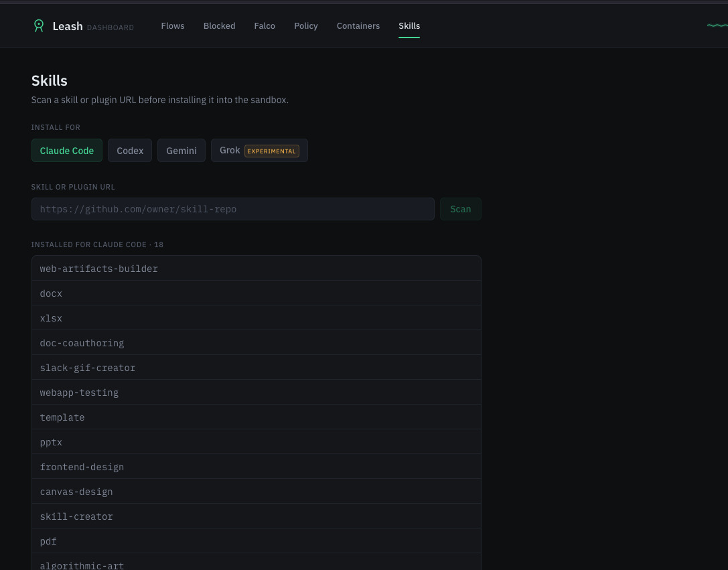Click the Scan button
The height and width of the screenshot is (570, 728).
click(x=461, y=209)
